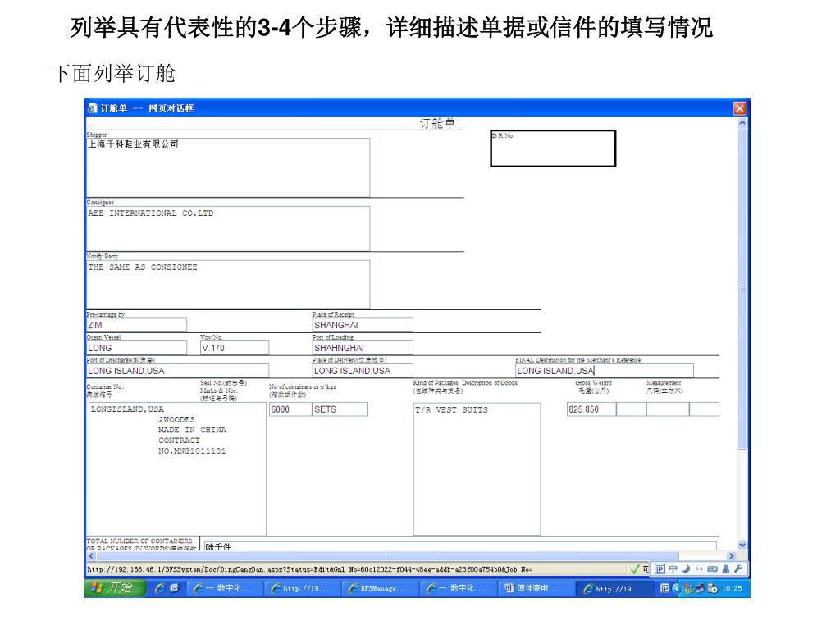Click the package unit field SETS
Image resolution: width=840 pixels, height=630 pixels.
[340, 409]
